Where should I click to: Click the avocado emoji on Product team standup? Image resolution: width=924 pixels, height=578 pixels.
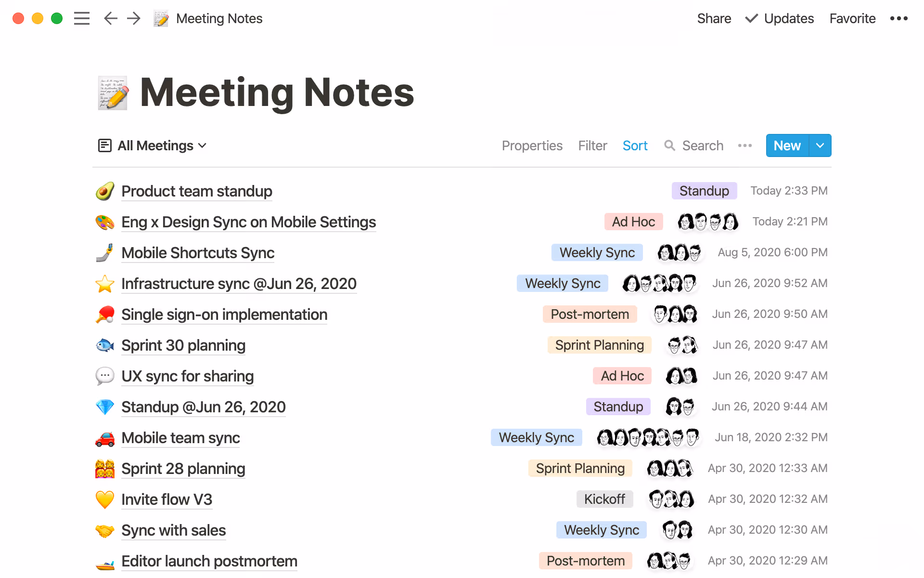pos(105,191)
